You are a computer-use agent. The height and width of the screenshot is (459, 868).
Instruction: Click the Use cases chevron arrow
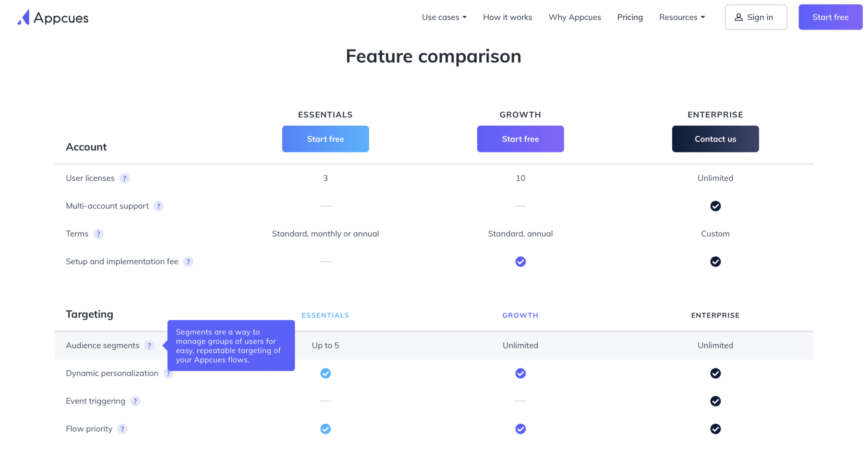tap(465, 17)
